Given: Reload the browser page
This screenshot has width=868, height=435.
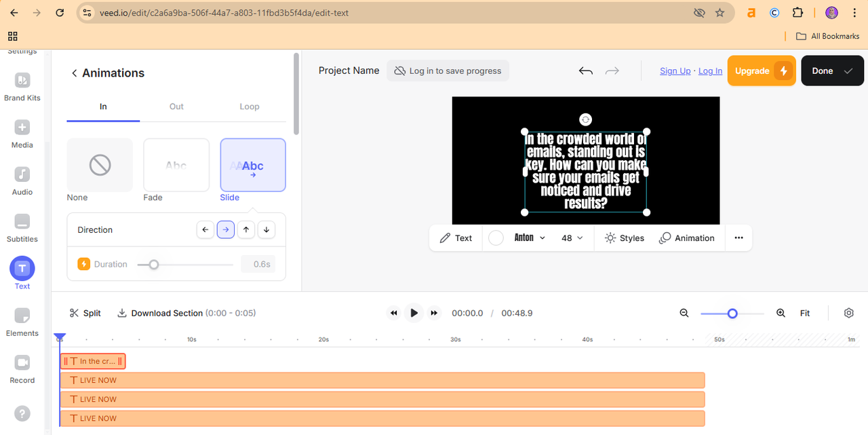Looking at the screenshot, I should click(x=60, y=13).
